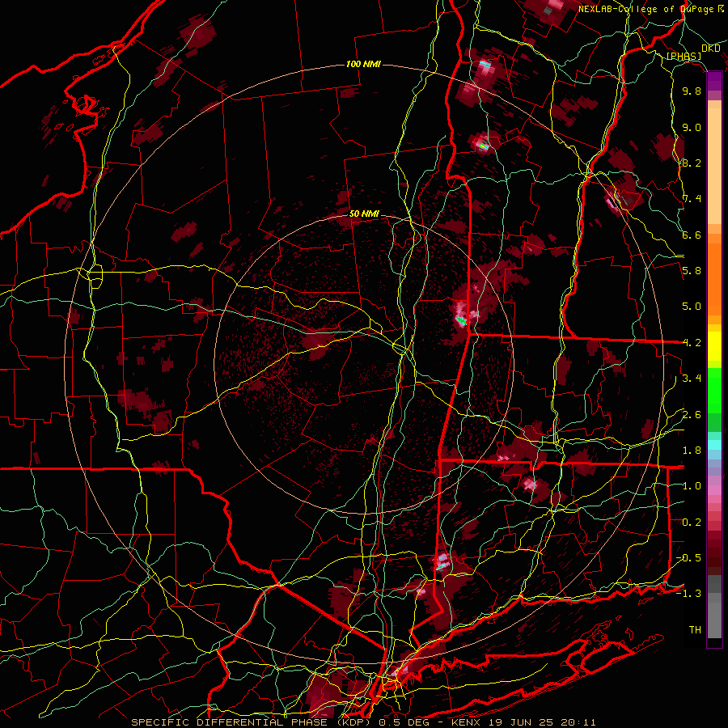The image size is (728, 728).
Task: Click the orange segment of the color bar
Action: 714,278
